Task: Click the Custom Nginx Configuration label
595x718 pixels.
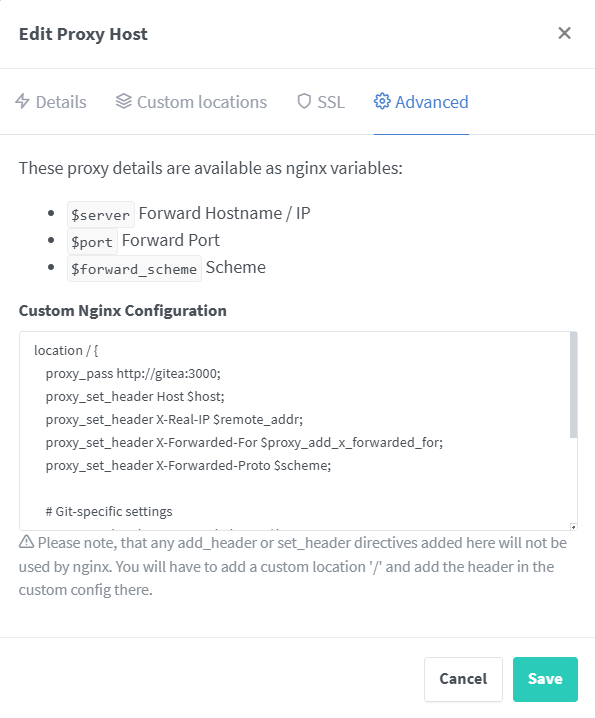Action: (x=123, y=310)
